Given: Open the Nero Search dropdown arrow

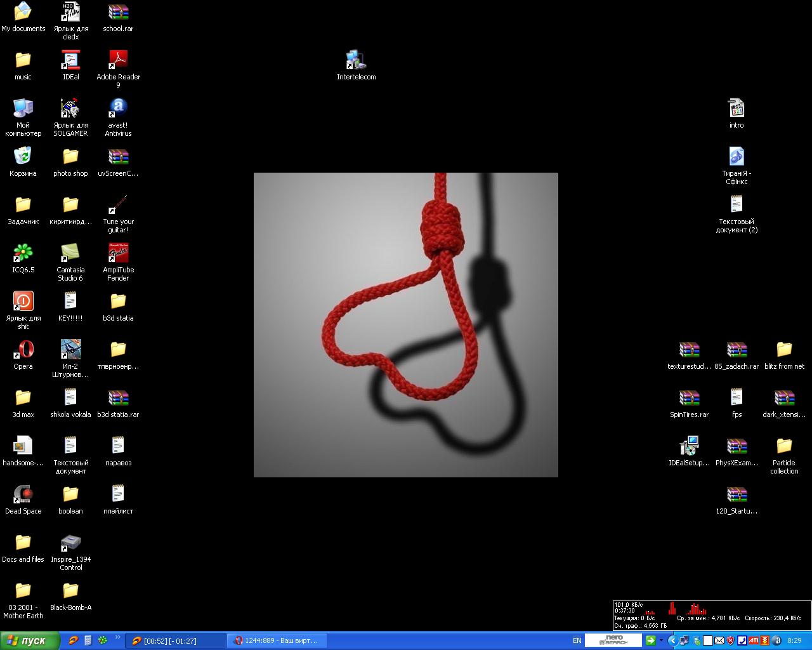Looking at the screenshot, I should click(661, 640).
